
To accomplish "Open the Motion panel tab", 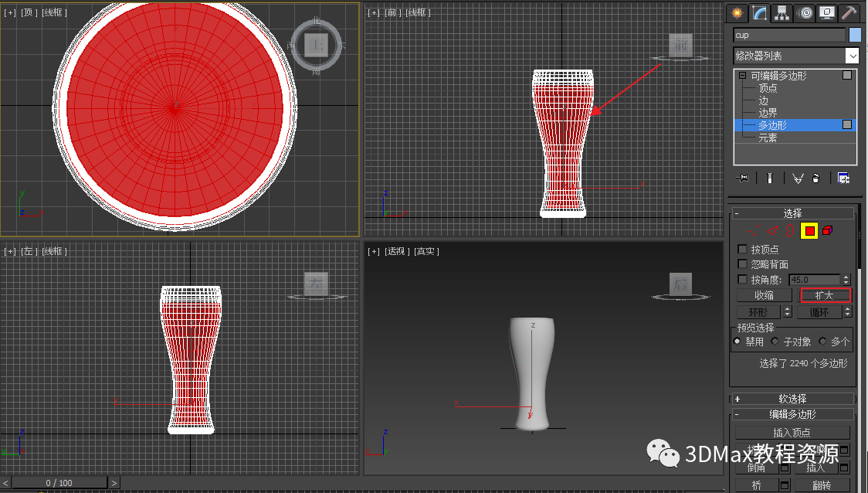I will pyautogui.click(x=805, y=12).
